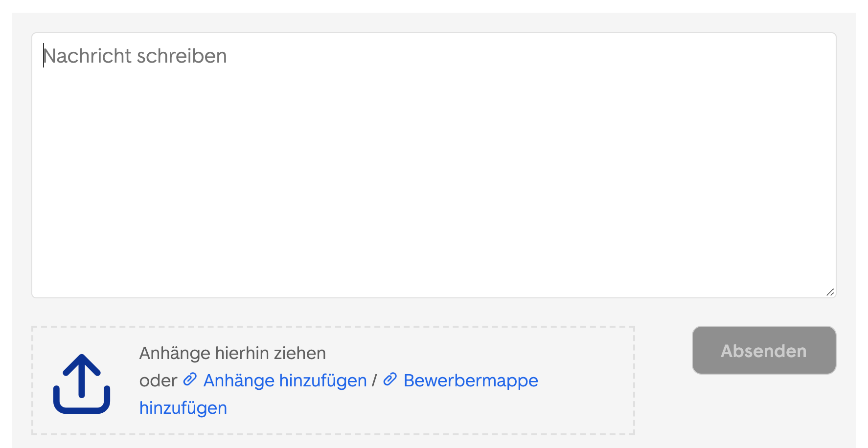Click the slash separator between the links
The height and width of the screenshot is (448, 868).
(374, 381)
